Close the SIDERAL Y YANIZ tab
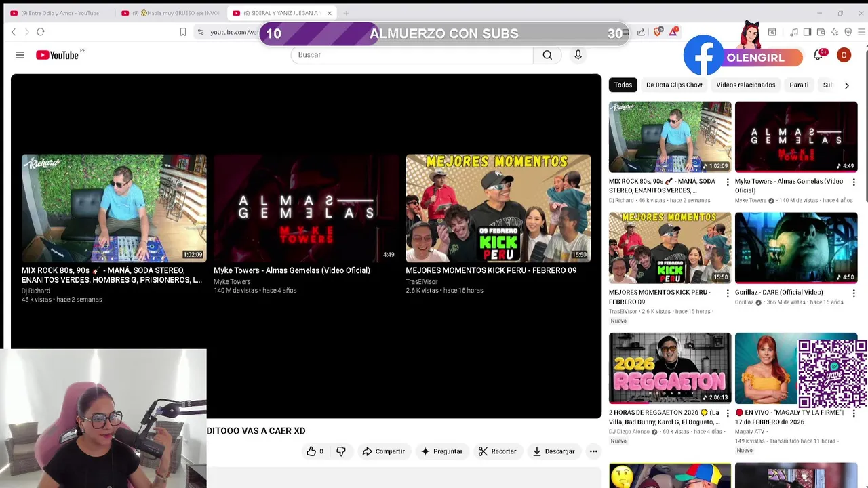 tap(330, 13)
